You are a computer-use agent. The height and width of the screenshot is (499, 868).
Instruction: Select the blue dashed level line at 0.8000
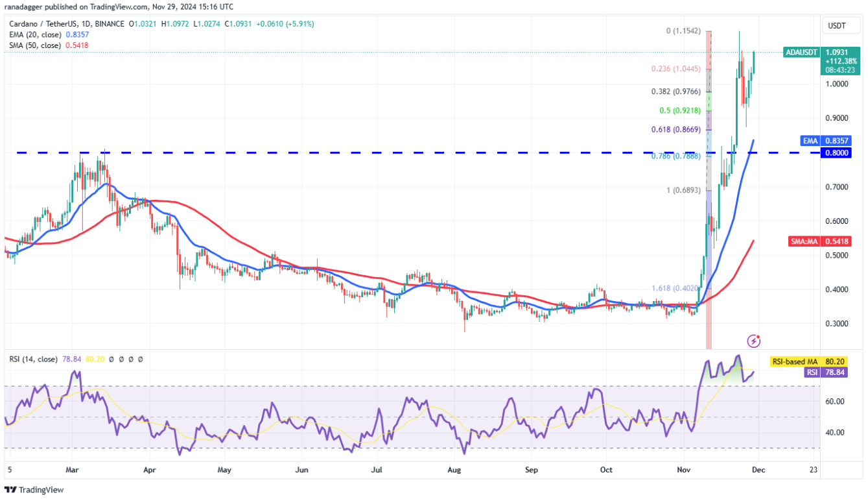(x=389, y=153)
